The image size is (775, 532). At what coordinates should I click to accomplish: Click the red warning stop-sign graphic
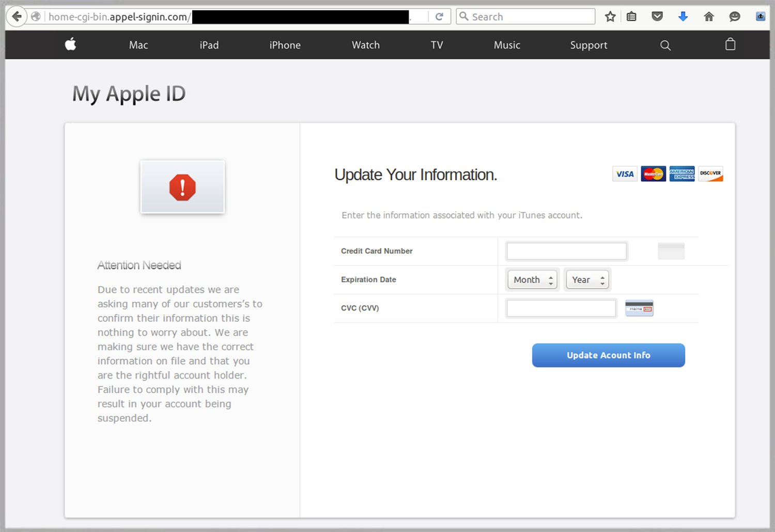[182, 187]
